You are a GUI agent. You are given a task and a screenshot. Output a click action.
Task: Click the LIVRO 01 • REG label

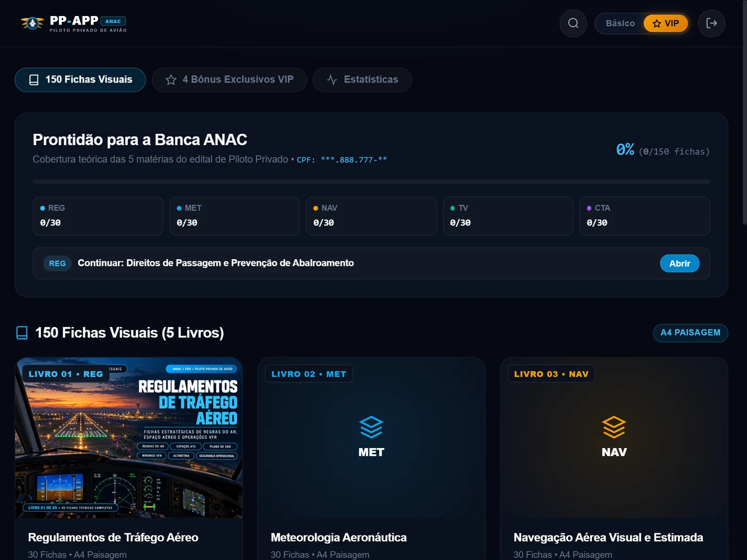tap(66, 374)
